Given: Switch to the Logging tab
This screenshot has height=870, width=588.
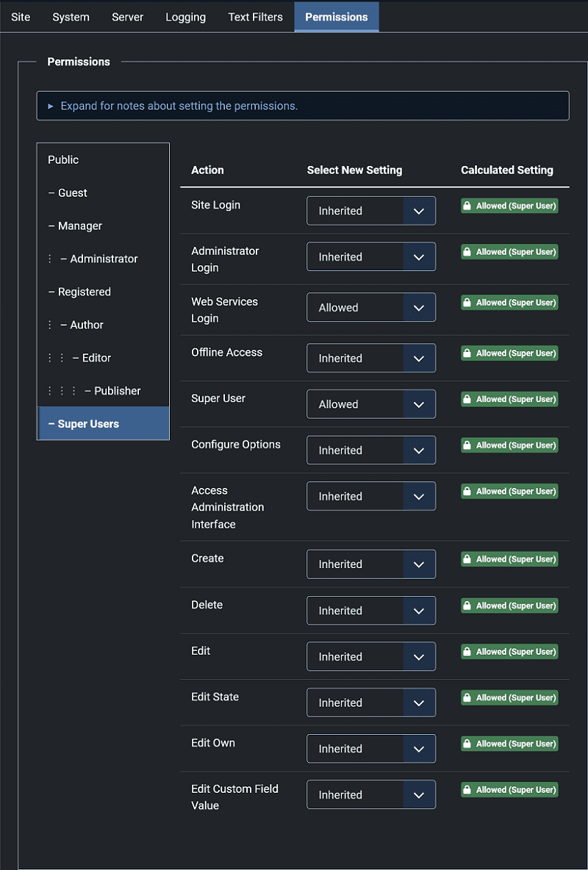Looking at the screenshot, I should pos(185,17).
